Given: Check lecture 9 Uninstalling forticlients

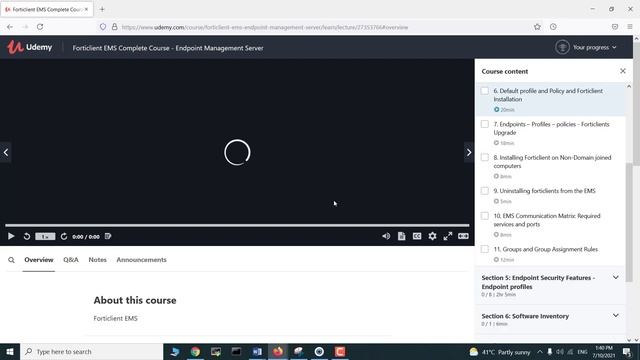Looking at the screenshot, I should pyautogui.click(x=484, y=191).
